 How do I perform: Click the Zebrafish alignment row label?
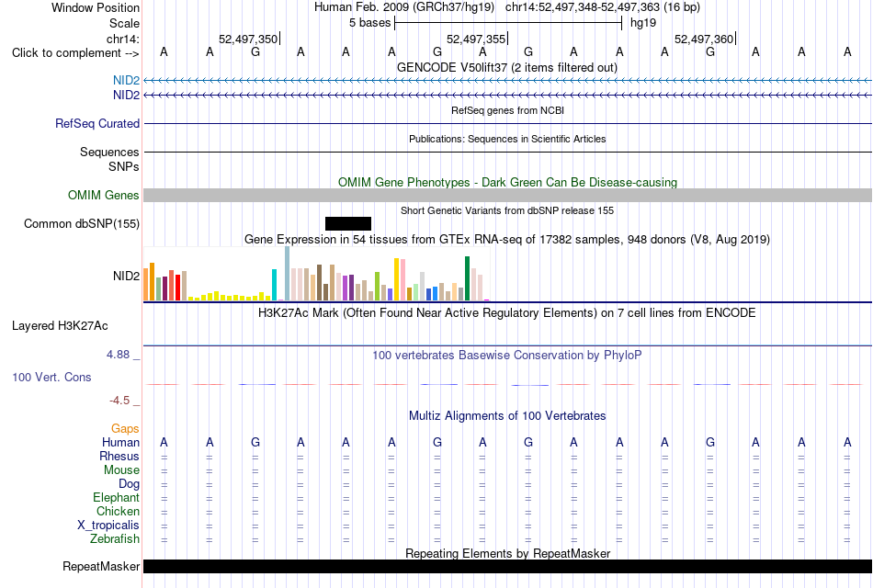click(115, 538)
